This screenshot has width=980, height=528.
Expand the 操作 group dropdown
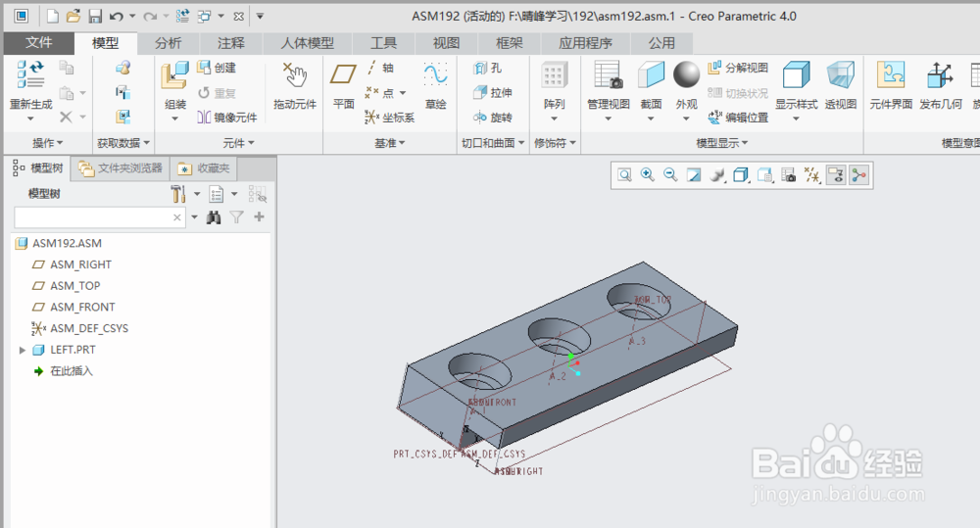coord(47,143)
